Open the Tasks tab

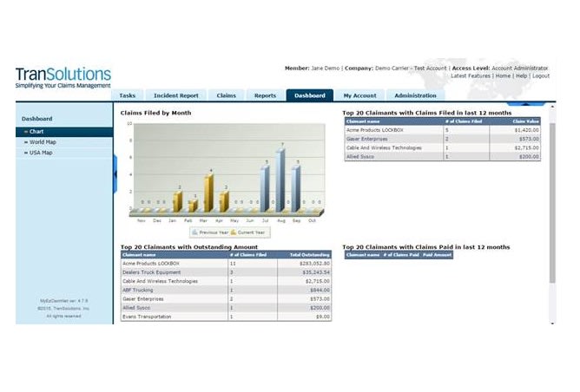(x=128, y=95)
